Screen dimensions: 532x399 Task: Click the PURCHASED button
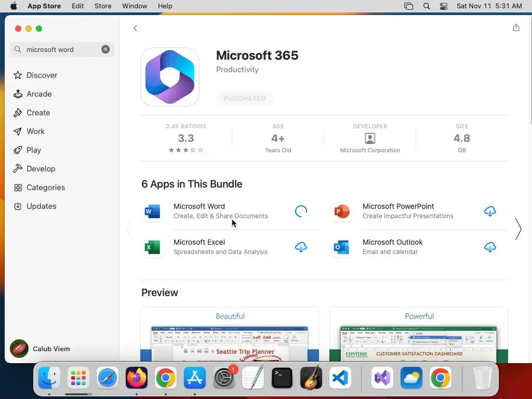click(x=244, y=98)
